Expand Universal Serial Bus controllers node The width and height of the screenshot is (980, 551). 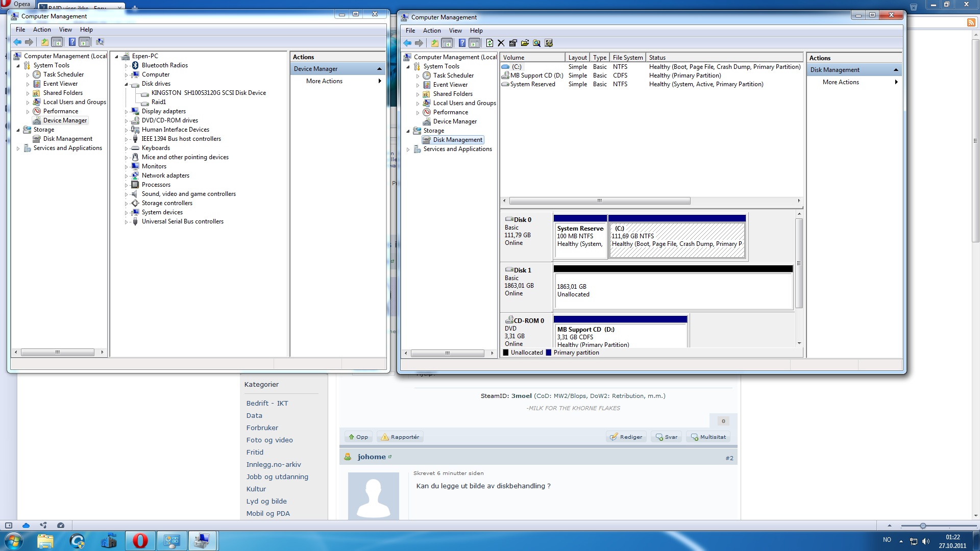point(126,222)
